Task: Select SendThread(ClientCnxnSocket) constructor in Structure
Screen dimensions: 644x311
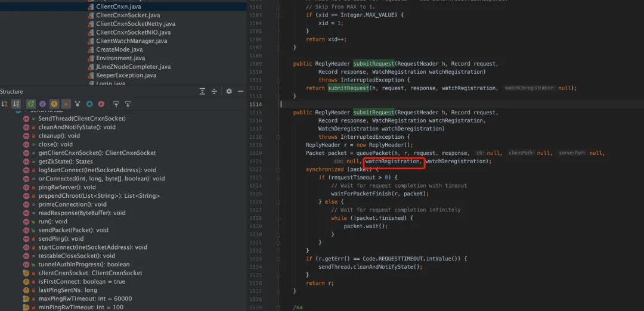Action: [x=82, y=119]
